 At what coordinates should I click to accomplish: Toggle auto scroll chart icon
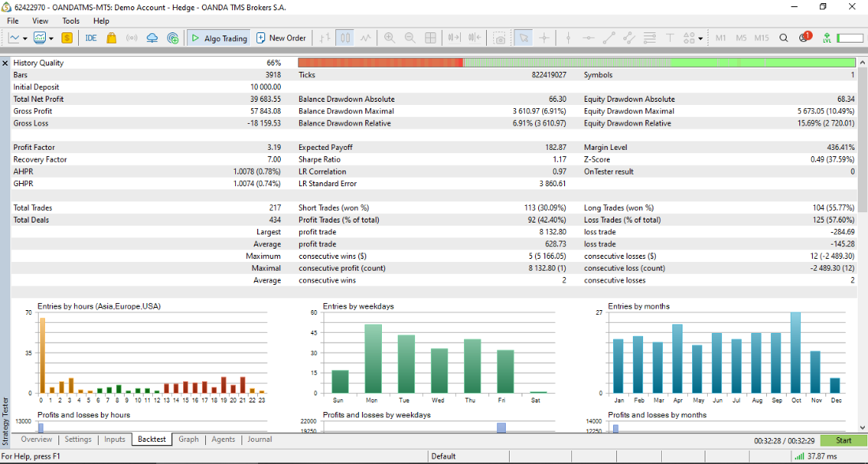454,38
